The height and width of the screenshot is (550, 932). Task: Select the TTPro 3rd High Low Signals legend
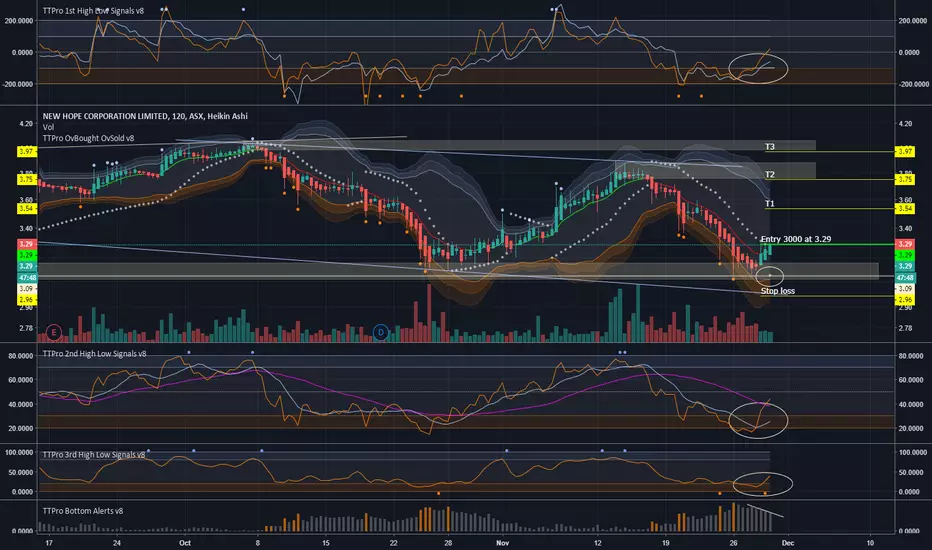93,455
